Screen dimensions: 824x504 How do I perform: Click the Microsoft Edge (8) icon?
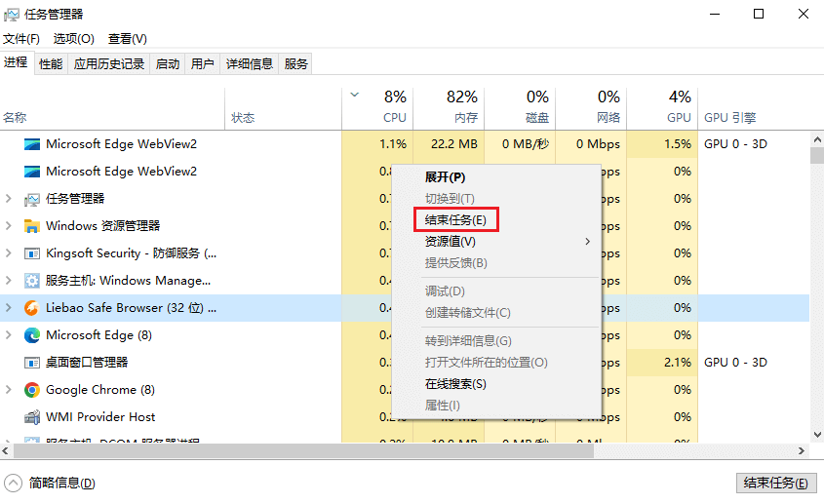point(31,335)
